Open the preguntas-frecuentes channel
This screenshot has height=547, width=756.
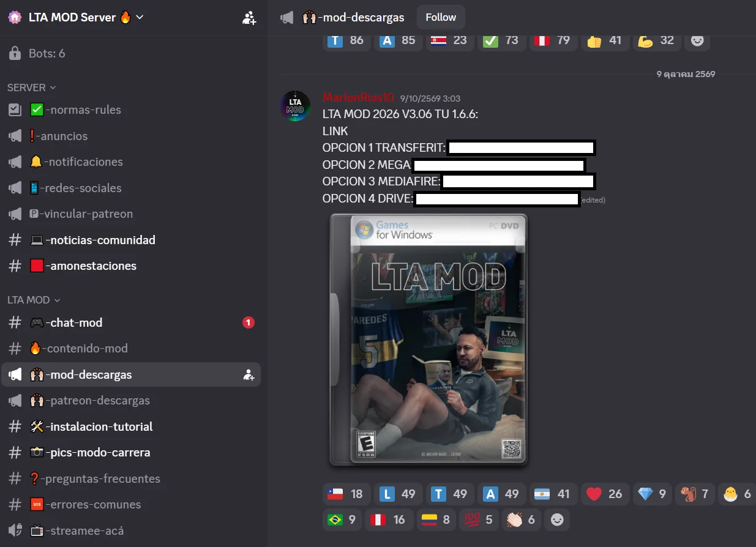click(x=131, y=478)
